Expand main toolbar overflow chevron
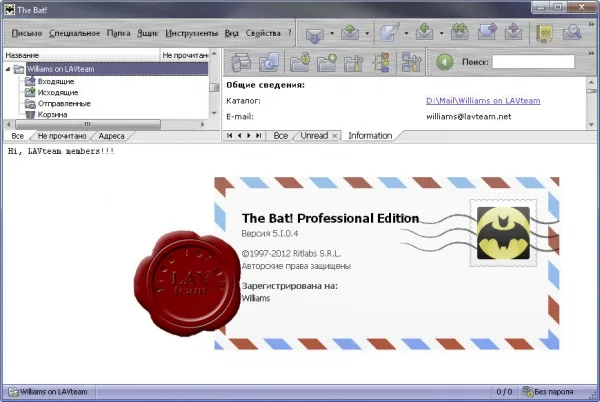 (x=592, y=24)
